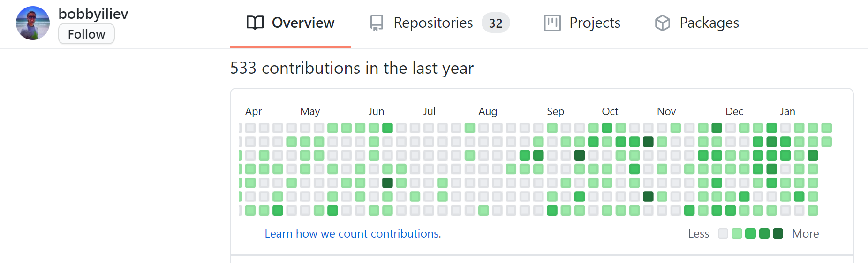Click the repository count badge 32
The width and height of the screenshot is (868, 263).
tap(496, 23)
